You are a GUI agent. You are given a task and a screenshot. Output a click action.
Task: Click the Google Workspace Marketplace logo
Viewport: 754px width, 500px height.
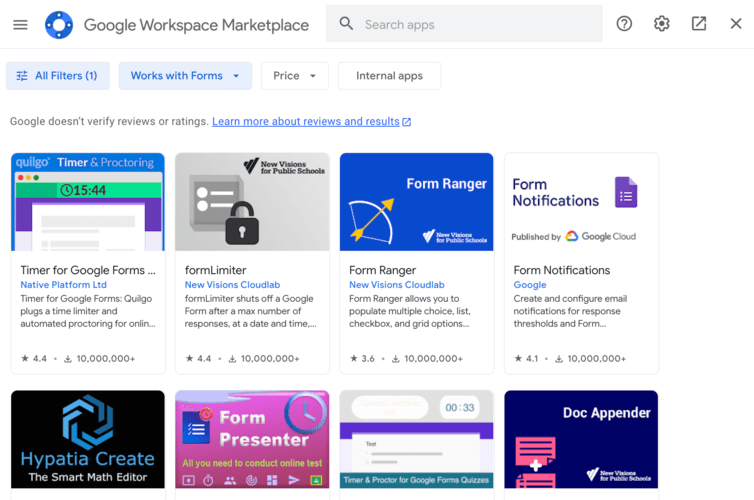pos(59,25)
